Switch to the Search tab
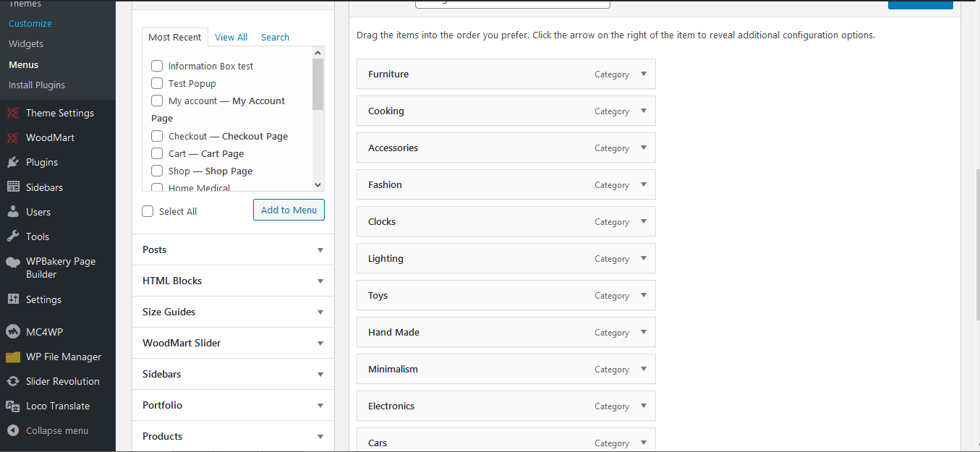This screenshot has height=452, width=980. tap(275, 37)
